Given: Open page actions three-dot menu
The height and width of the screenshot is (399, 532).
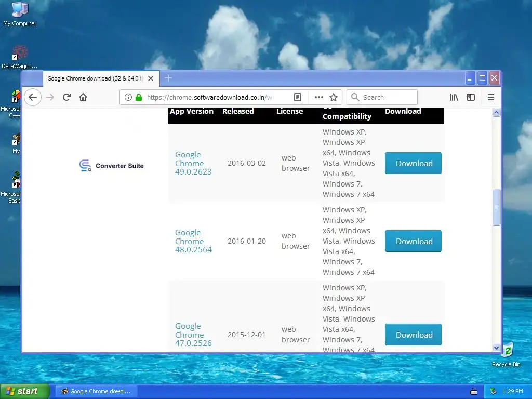Looking at the screenshot, I should tap(318, 97).
